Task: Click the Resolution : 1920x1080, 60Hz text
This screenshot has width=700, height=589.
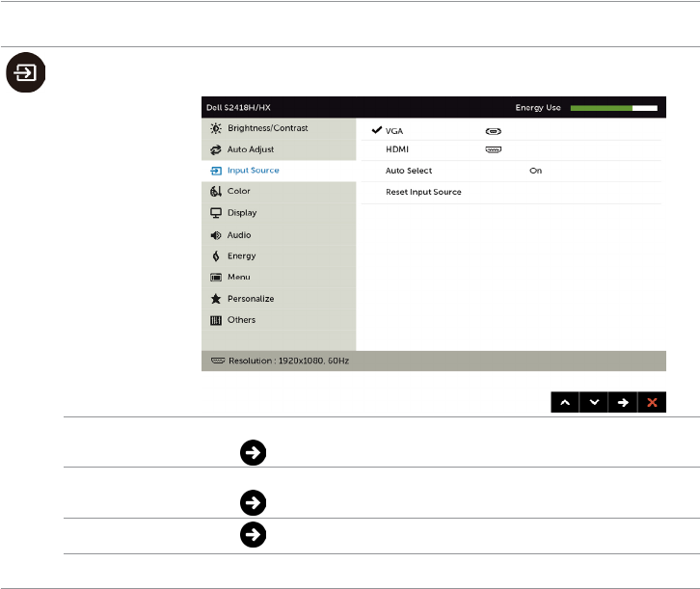Action: pyautogui.click(x=289, y=361)
